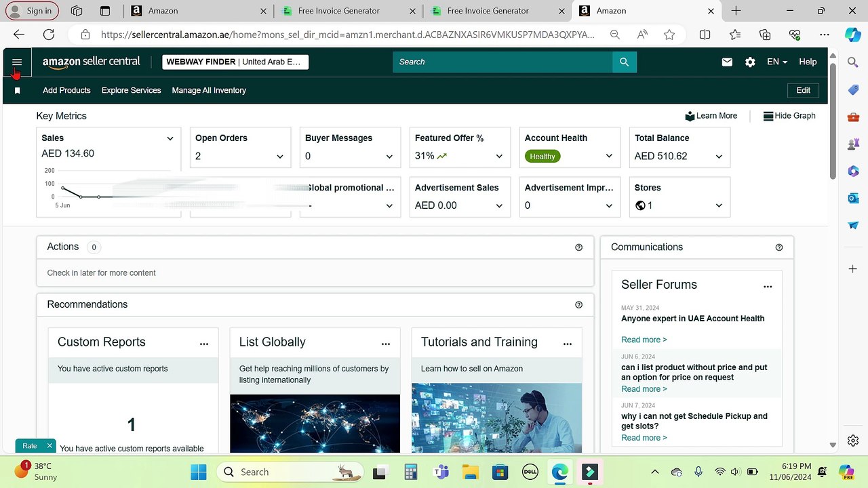868x488 pixels.
Task: Open Microsoft Store from the taskbar
Action: click(x=500, y=472)
